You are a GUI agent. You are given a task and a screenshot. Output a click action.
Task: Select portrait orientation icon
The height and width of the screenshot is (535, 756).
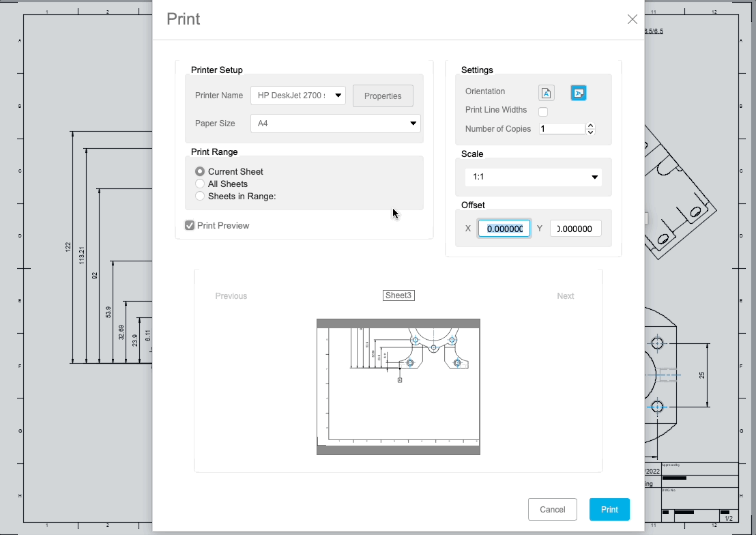pos(546,92)
